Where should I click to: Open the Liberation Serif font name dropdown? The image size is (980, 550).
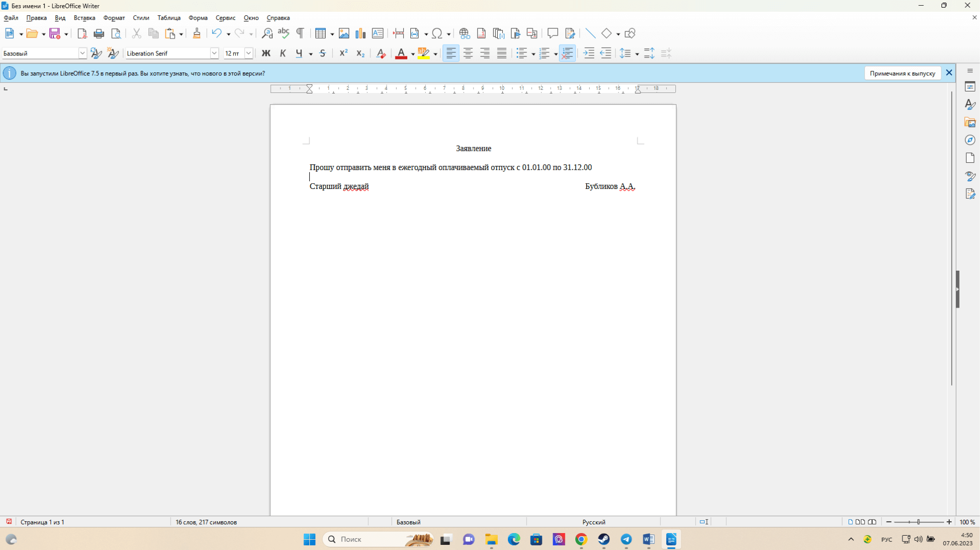(x=214, y=53)
